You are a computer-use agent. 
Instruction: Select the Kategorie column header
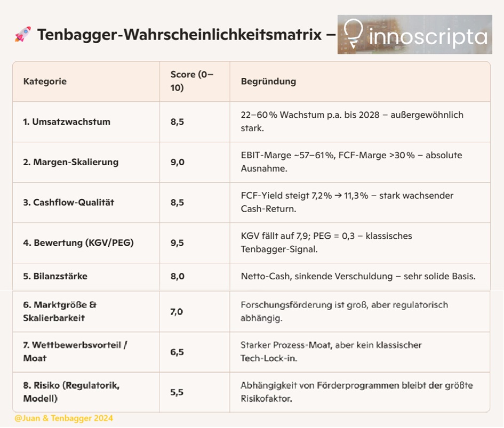click(45, 82)
